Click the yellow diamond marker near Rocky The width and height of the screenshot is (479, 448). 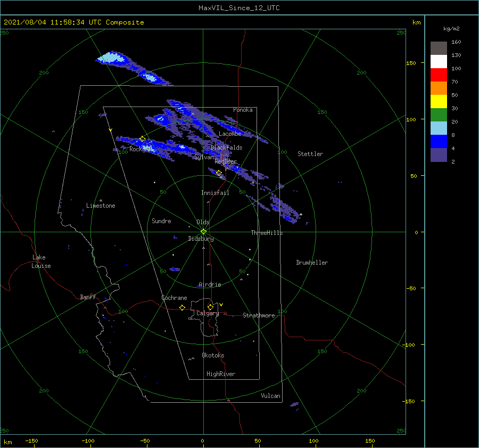click(142, 139)
